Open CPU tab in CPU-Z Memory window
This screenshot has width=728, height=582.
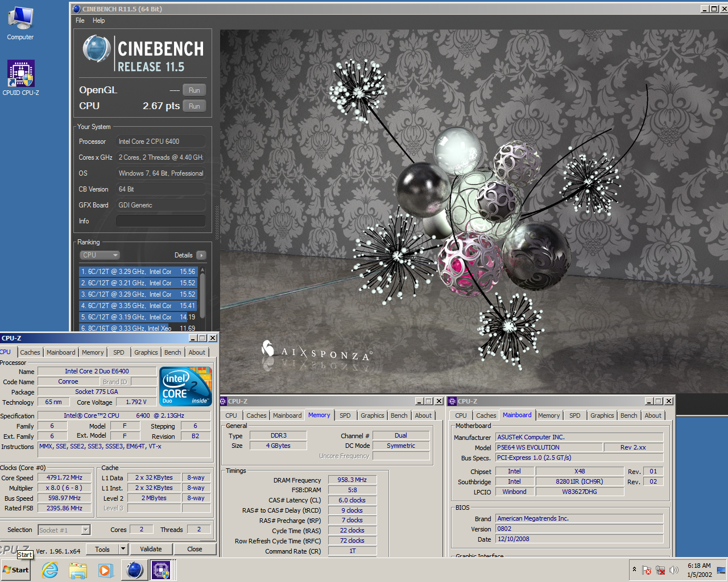[231, 415]
